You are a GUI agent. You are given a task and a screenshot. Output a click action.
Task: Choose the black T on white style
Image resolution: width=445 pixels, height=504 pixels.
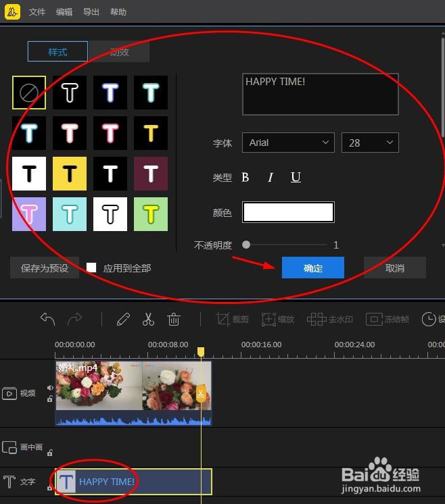pos(29,174)
